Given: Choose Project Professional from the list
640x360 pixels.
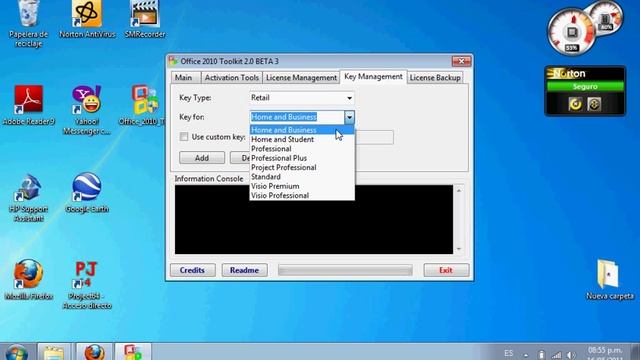Looking at the screenshot, I should coord(302,167).
